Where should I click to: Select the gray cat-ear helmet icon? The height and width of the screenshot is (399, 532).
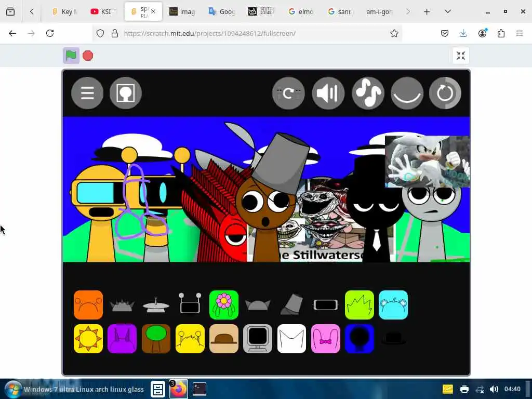coord(258,304)
